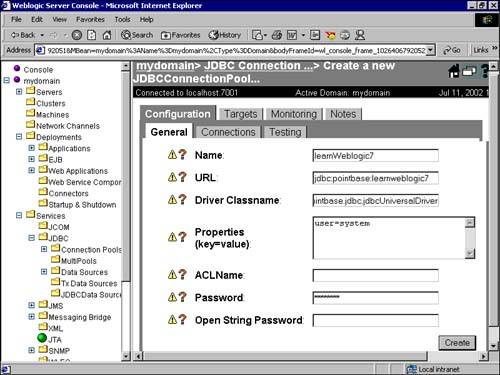Click the help icon beside Driver Classname
The image size is (500, 375).
point(182,200)
